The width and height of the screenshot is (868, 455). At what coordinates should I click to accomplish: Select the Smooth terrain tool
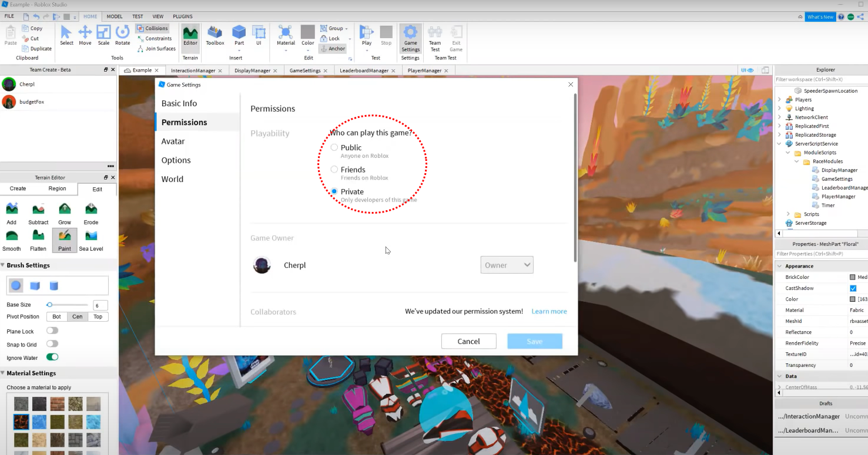tap(12, 240)
